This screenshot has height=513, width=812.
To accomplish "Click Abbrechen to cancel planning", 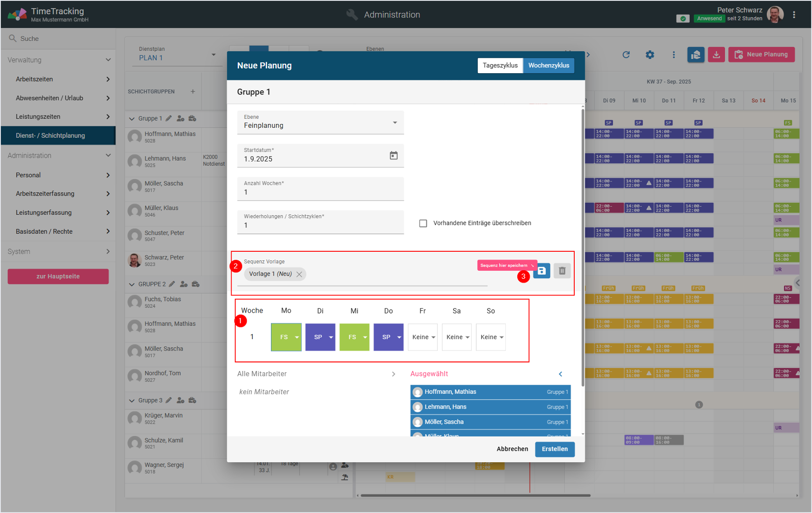I will coord(512,449).
